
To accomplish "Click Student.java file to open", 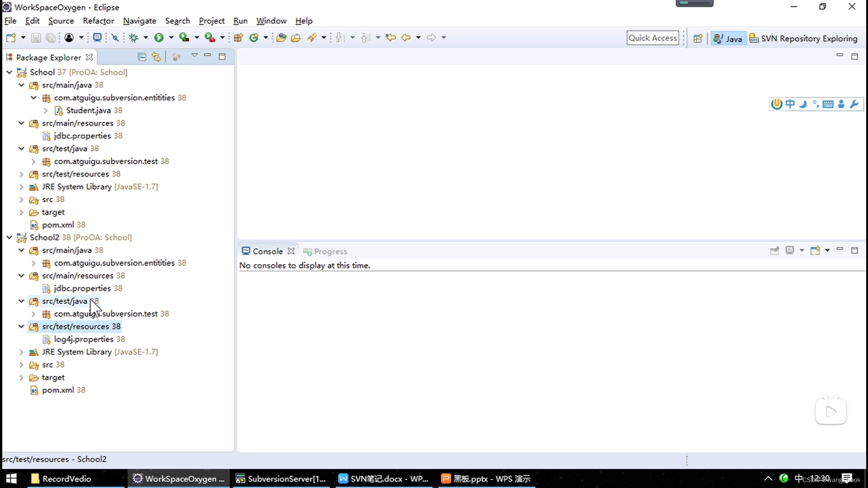I will 88,110.
